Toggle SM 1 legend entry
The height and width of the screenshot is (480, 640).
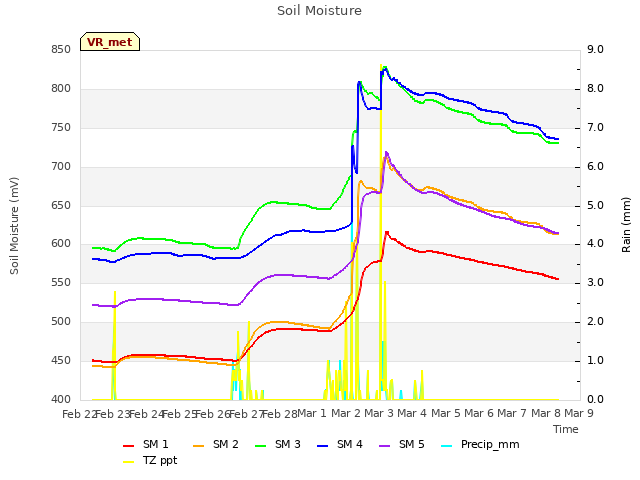point(146,444)
